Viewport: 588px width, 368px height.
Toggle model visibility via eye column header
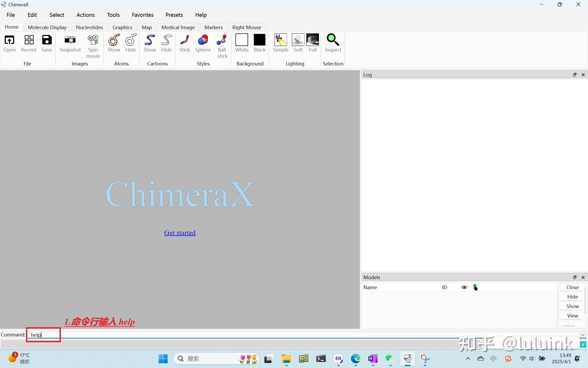tap(464, 287)
